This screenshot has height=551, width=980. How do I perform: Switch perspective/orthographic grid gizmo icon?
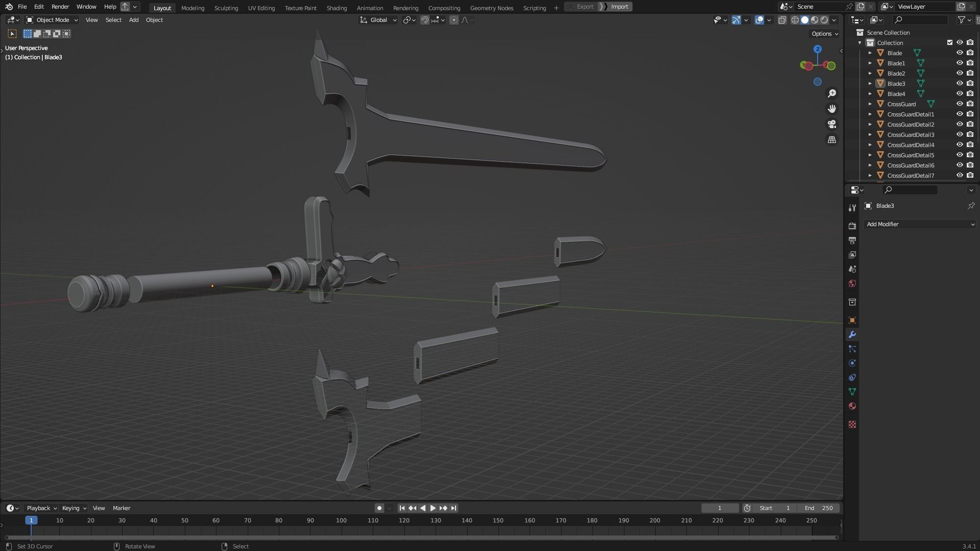(x=832, y=139)
